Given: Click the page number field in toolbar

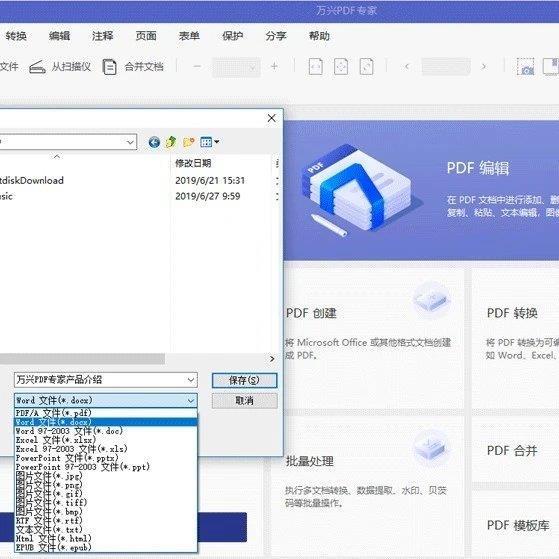Looking at the screenshot, I should click(x=446, y=67).
